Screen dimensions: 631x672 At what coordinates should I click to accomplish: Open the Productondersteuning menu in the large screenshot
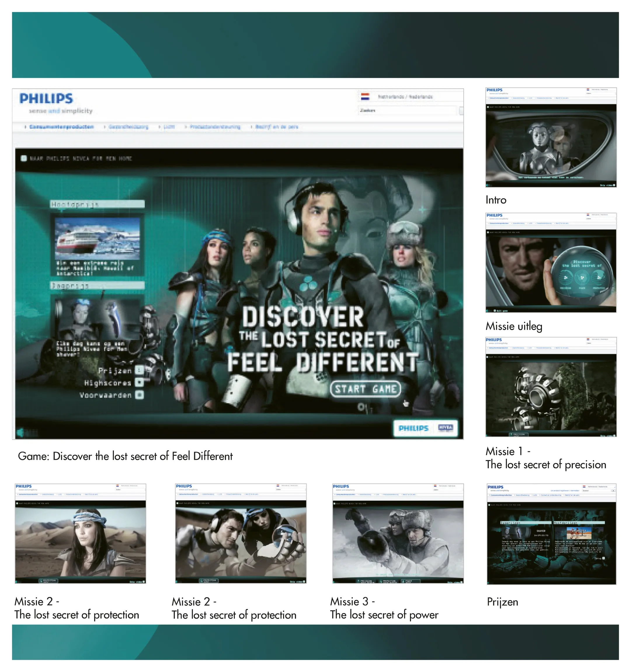pos(215,127)
